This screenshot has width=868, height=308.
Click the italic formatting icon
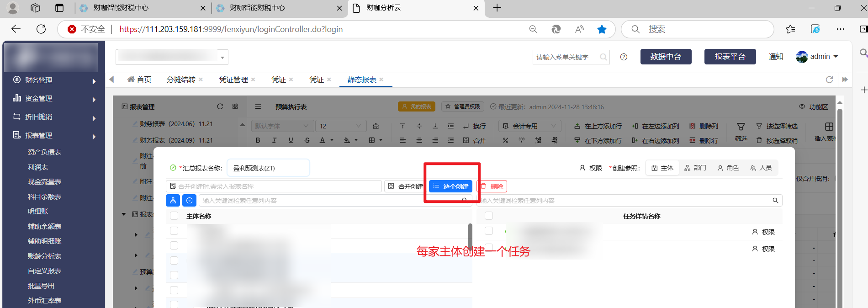[x=274, y=140]
